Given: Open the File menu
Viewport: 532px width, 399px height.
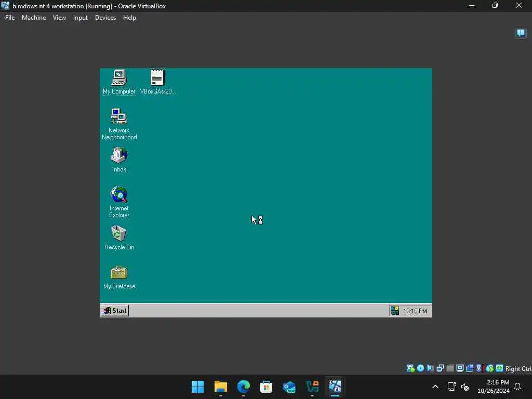Looking at the screenshot, I should [x=10, y=18].
